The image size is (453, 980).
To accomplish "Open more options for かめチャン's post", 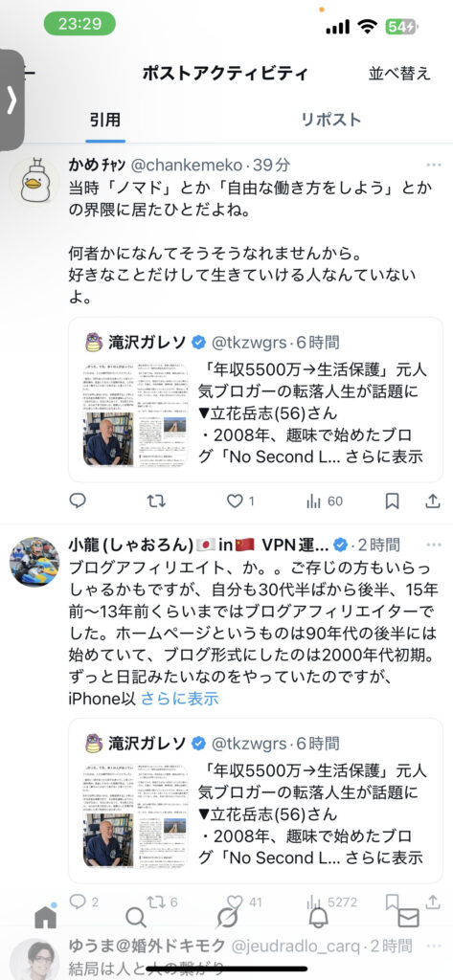I will coord(434,165).
